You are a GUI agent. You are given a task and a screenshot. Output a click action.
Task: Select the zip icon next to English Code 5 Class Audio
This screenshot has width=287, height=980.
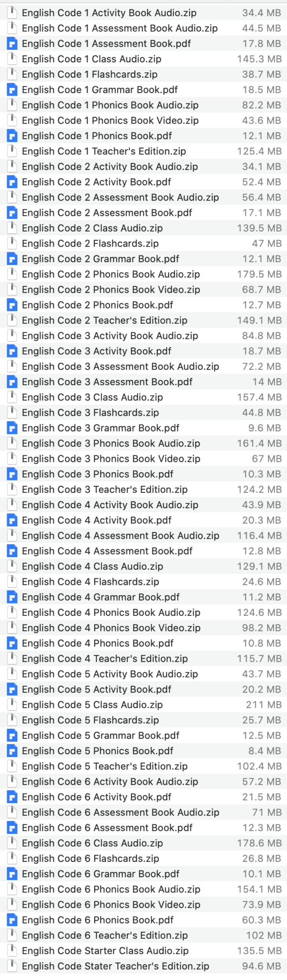coord(12,704)
